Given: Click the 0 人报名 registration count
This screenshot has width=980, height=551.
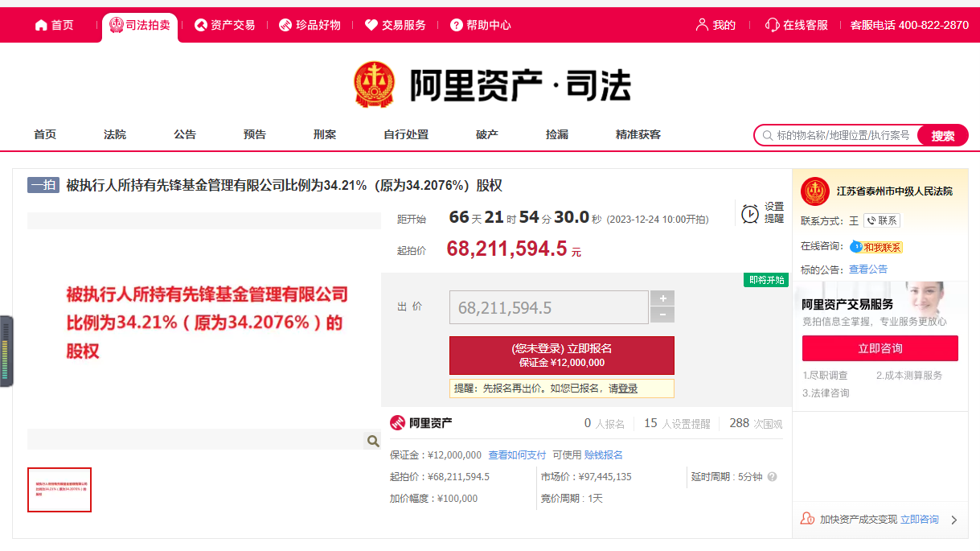Looking at the screenshot, I should (x=605, y=423).
